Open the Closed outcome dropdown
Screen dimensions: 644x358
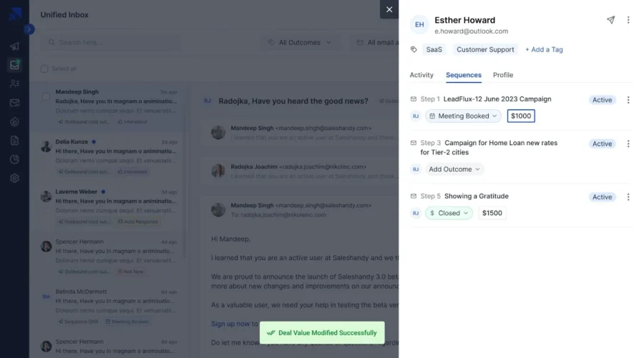449,213
